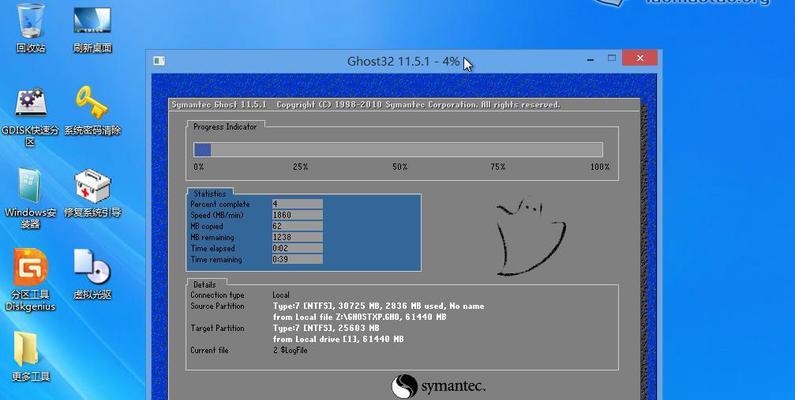Click the Ghost progress bar
The image size is (795, 400).
pyautogui.click(x=398, y=150)
